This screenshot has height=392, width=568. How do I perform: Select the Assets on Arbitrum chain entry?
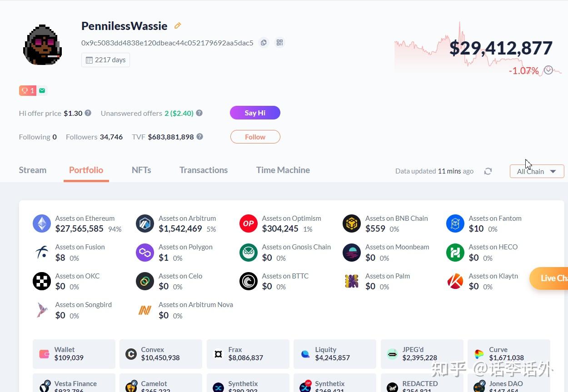pyautogui.click(x=177, y=223)
